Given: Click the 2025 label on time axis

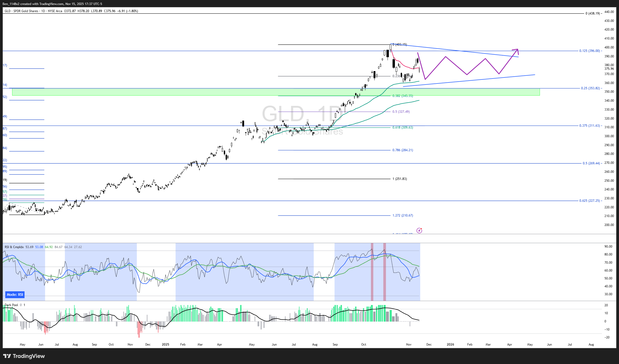Looking at the screenshot, I should [166, 345].
